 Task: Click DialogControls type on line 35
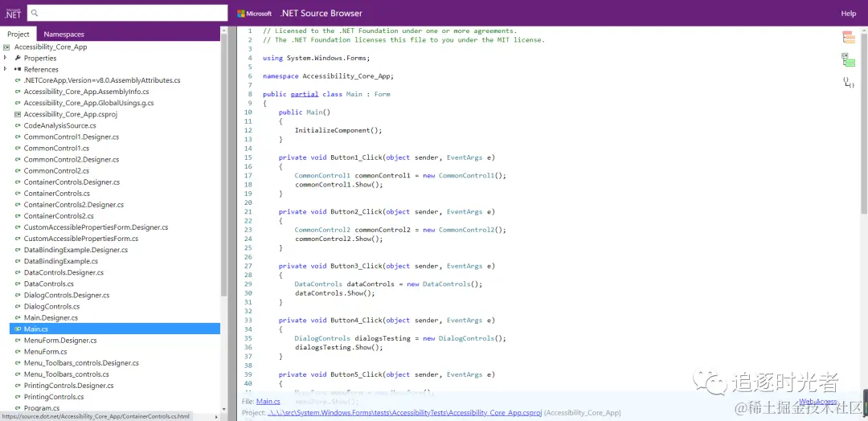(x=322, y=338)
